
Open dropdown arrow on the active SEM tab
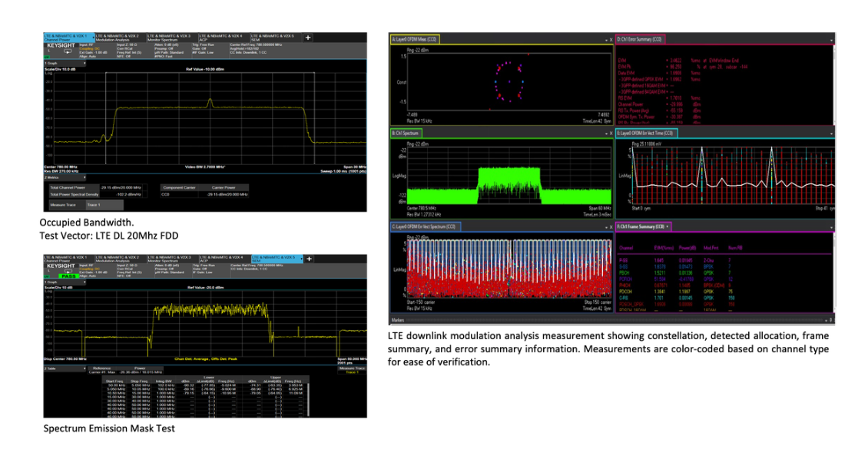[x=300, y=259]
